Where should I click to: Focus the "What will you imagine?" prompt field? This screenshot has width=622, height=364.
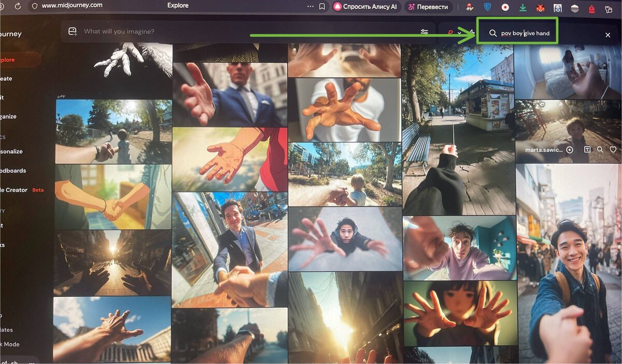249,32
